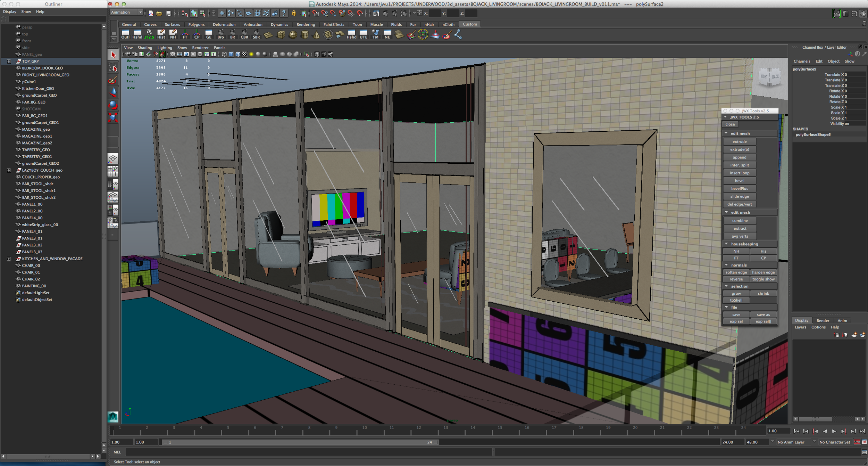This screenshot has height=466, width=868.
Task: Click the soften edge button
Action: point(736,272)
